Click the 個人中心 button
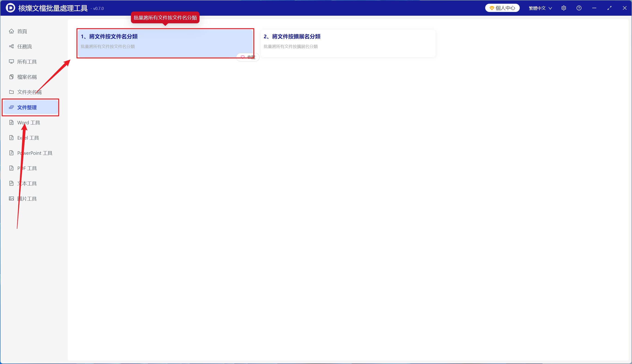The width and height of the screenshot is (632, 364). click(x=502, y=8)
